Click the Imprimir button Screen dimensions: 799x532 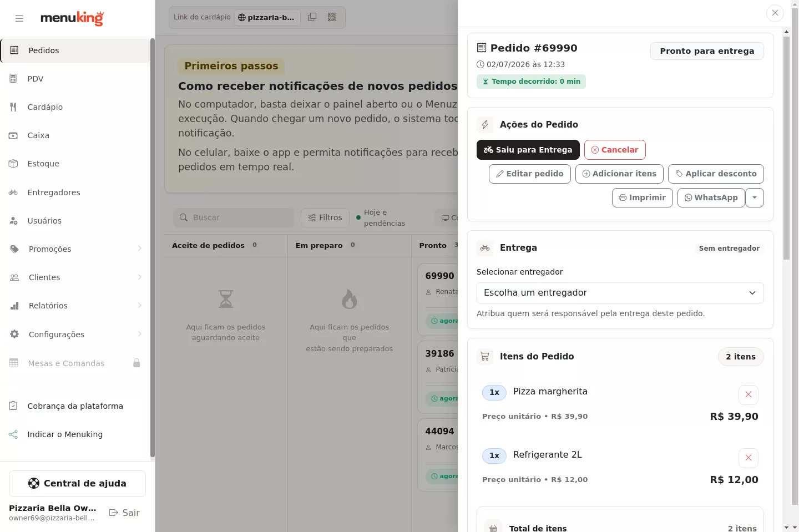pyautogui.click(x=643, y=197)
